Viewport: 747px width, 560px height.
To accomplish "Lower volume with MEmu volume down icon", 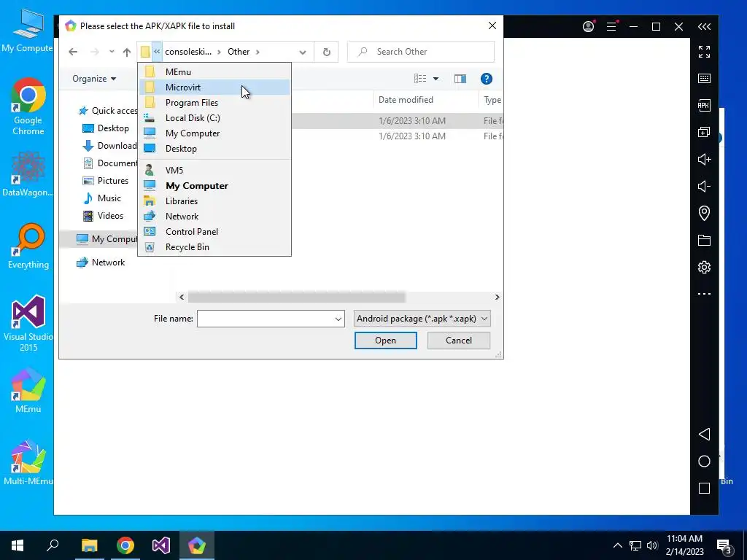I will coord(704,186).
